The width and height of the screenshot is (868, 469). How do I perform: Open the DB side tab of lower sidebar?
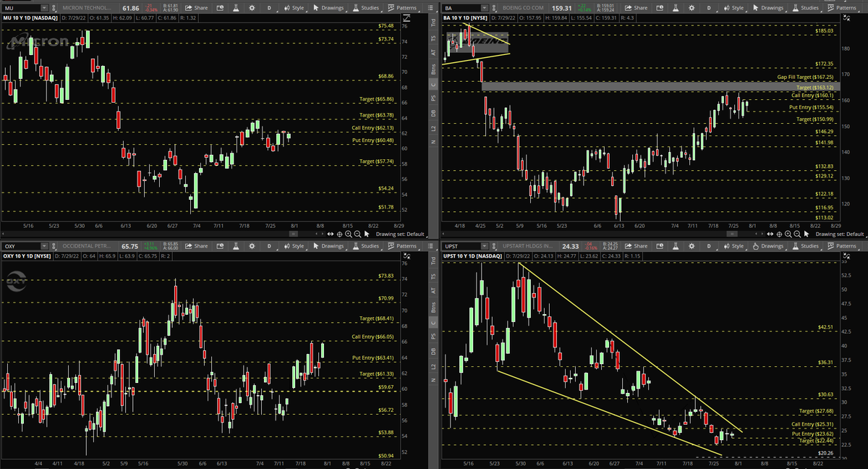click(434, 350)
